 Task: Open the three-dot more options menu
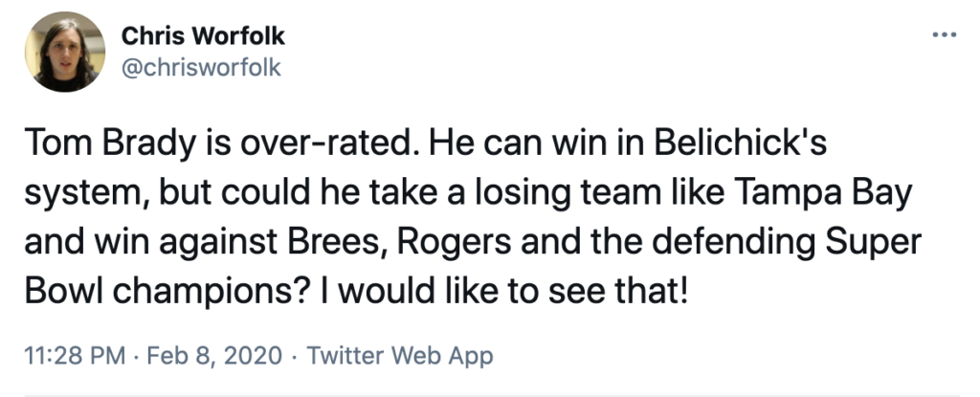(x=944, y=36)
